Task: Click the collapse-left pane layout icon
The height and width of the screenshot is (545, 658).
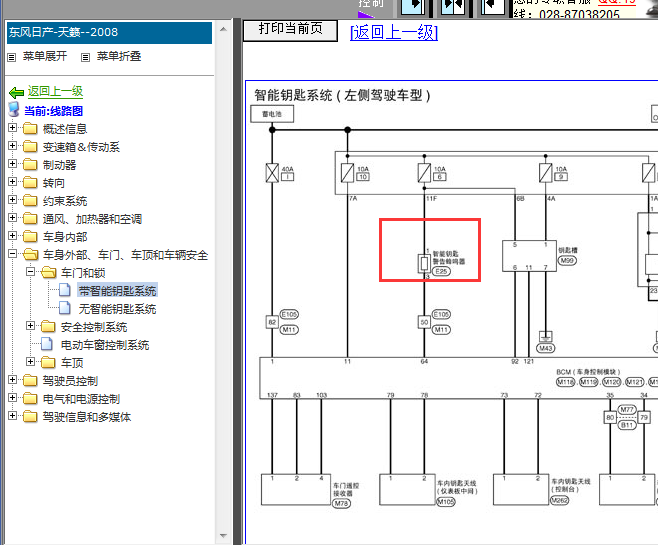Action: [x=493, y=7]
